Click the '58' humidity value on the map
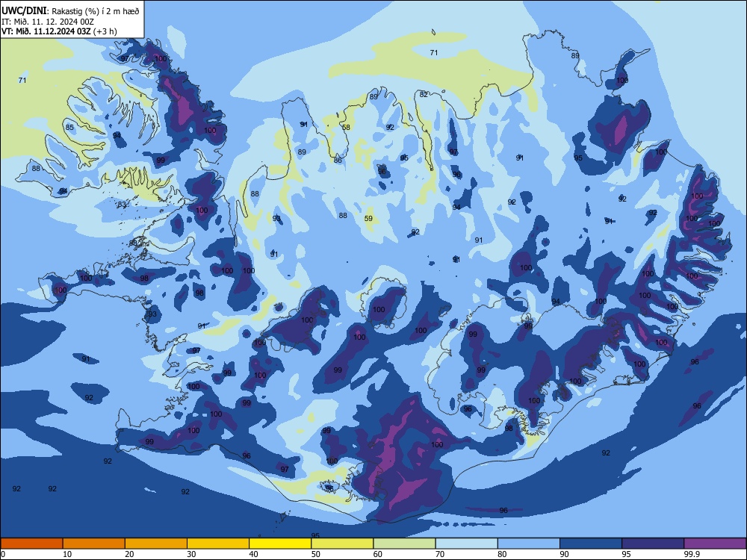The image size is (747, 560). coord(347,127)
